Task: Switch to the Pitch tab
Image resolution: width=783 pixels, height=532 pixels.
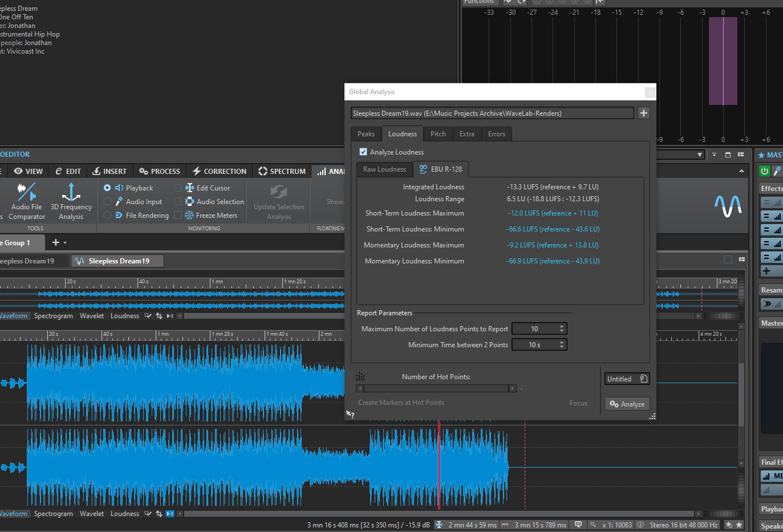Action: tap(438, 134)
